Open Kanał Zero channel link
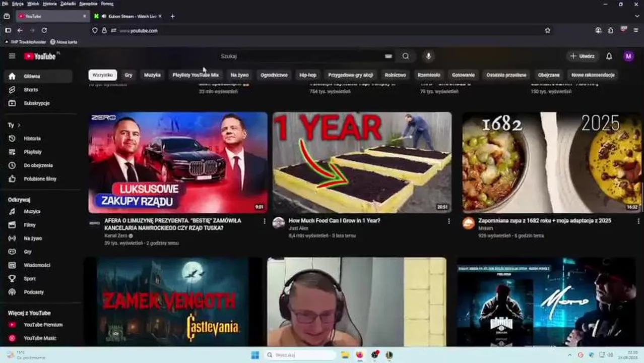644x363 pixels. (116, 235)
